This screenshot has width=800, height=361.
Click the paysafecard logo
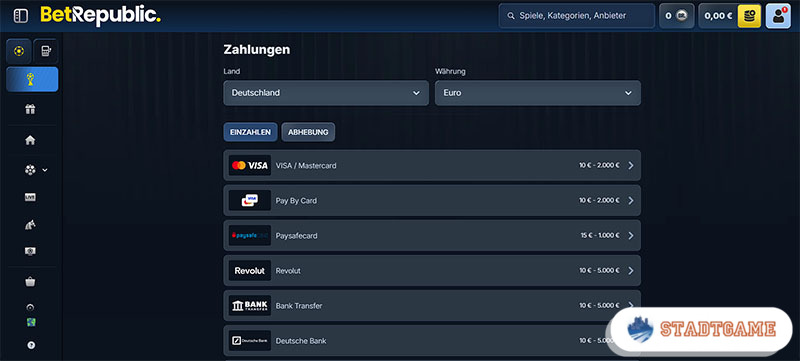click(x=250, y=236)
